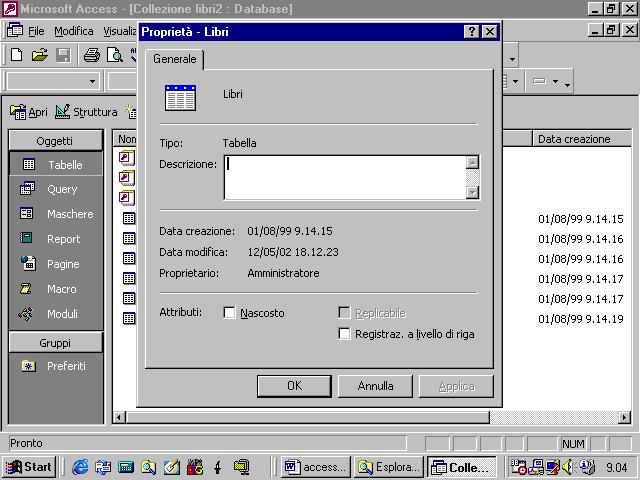The height and width of the screenshot is (480, 640).
Task: Select the Generale tab
Action: [x=175, y=59]
